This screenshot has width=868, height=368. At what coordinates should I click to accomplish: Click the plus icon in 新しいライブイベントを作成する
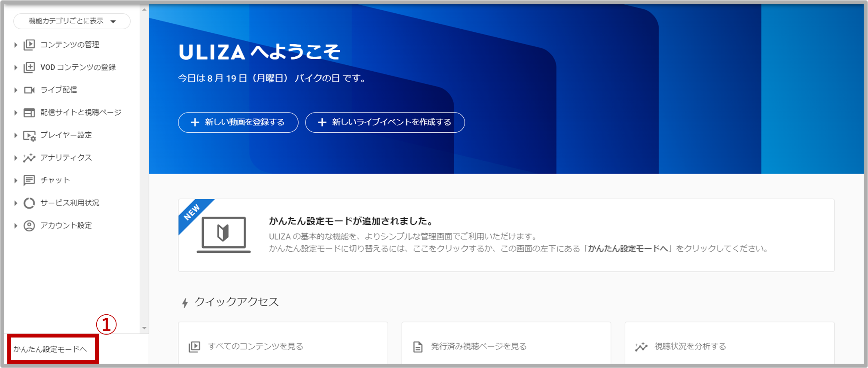[322, 122]
